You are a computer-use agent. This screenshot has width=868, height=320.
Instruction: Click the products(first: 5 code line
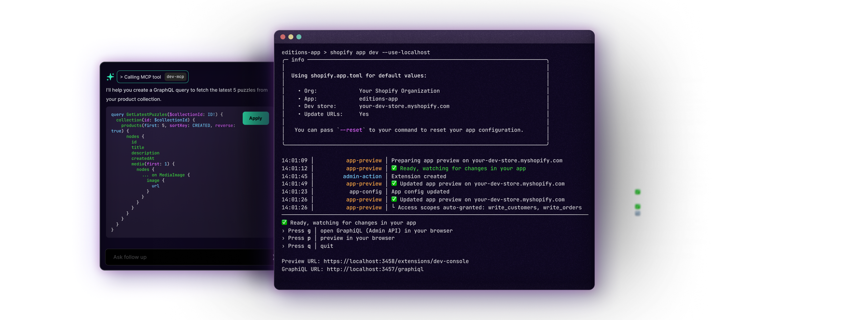(178, 125)
